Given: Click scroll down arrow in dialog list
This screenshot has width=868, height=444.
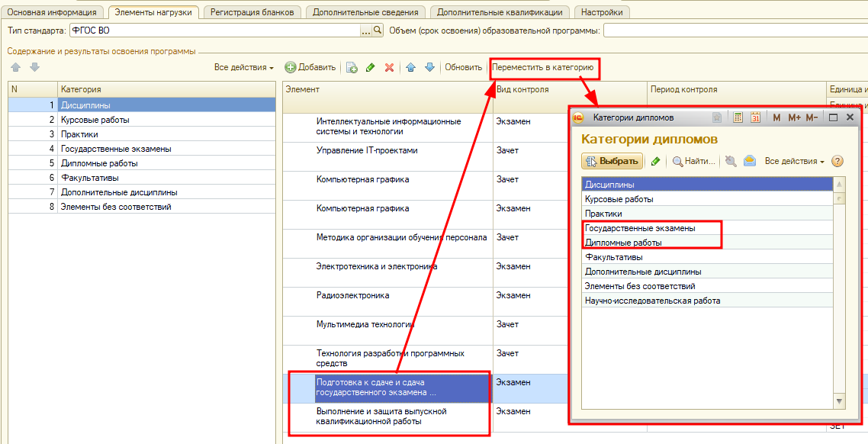Looking at the screenshot, I should (x=839, y=401).
